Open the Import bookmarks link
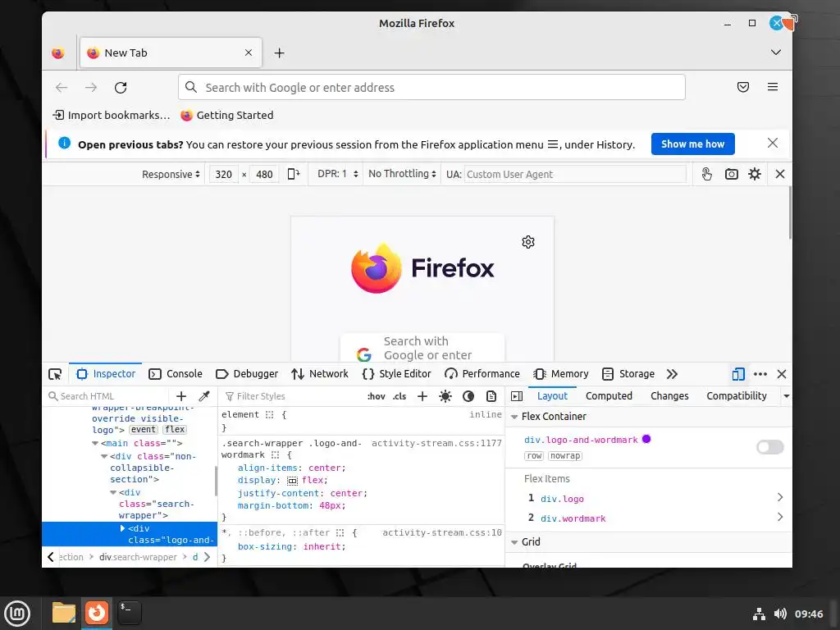Image resolution: width=840 pixels, height=630 pixels. (112, 115)
